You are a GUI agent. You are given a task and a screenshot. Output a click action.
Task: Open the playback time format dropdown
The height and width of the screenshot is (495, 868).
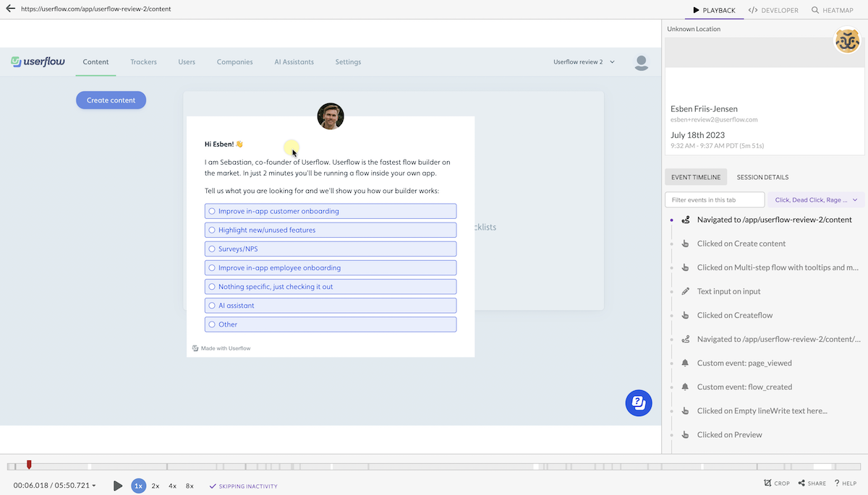(54, 486)
